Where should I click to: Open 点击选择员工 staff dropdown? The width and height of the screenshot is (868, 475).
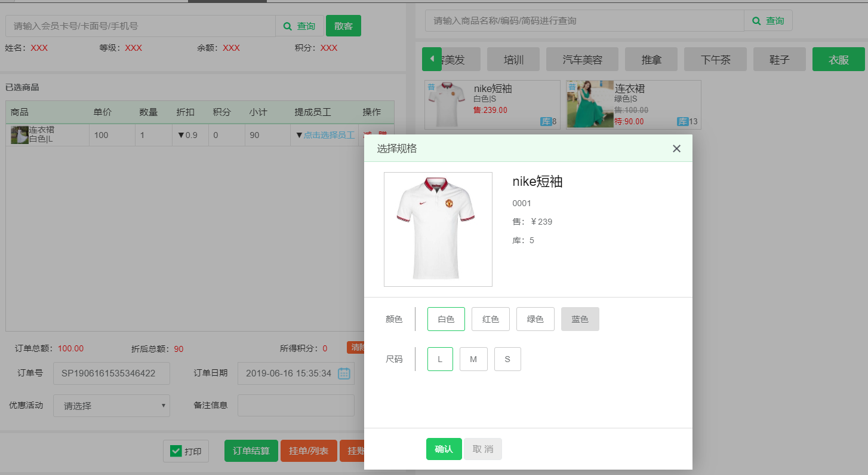[325, 135]
